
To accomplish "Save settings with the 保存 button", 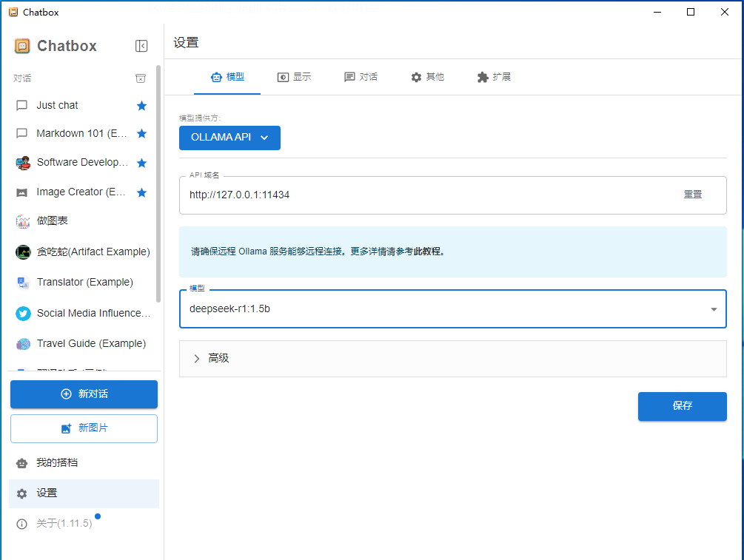I will 683,406.
